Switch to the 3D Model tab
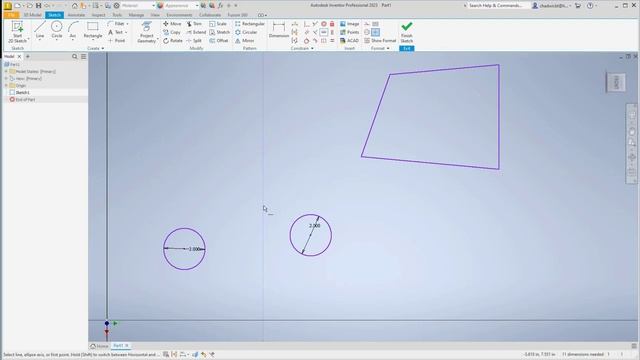 coord(32,15)
